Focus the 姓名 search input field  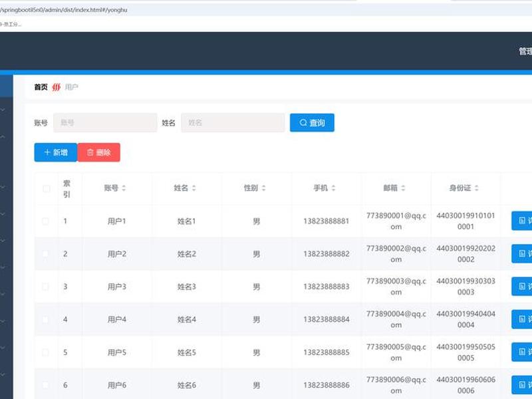(233, 122)
